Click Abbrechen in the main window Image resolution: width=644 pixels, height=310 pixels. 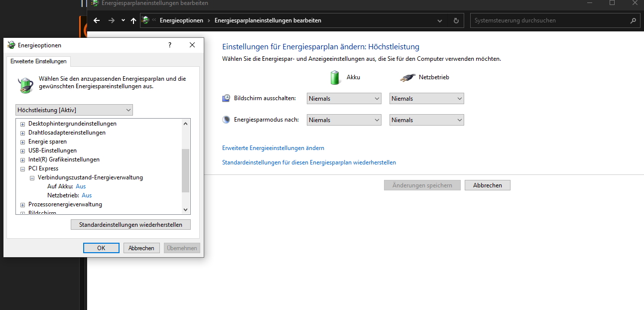[x=488, y=185]
